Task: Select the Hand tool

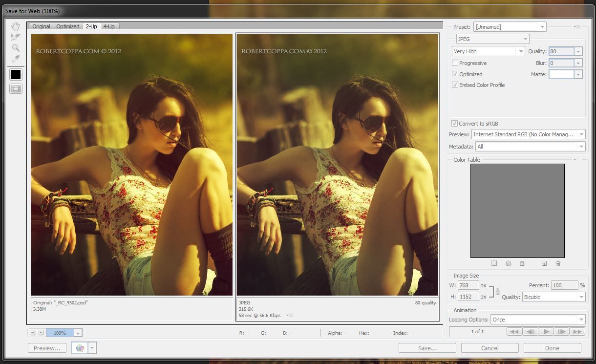Action: (x=16, y=26)
